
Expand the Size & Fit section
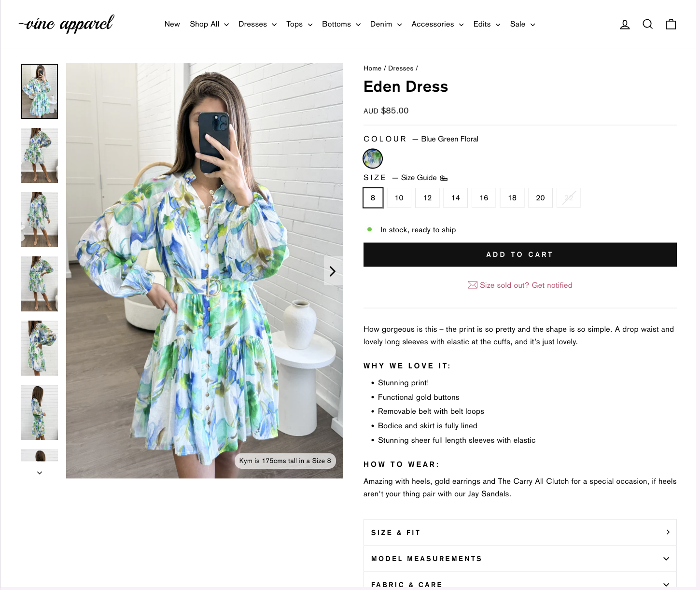coord(519,533)
